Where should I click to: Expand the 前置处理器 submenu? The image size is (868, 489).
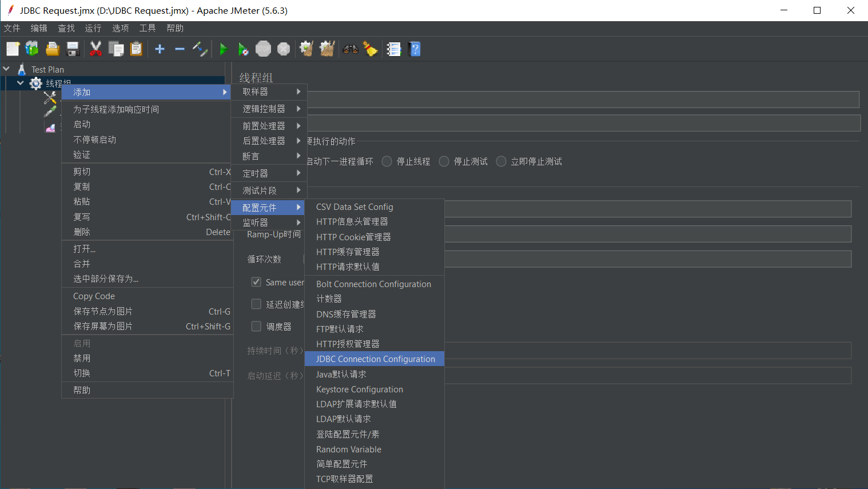[x=269, y=126]
